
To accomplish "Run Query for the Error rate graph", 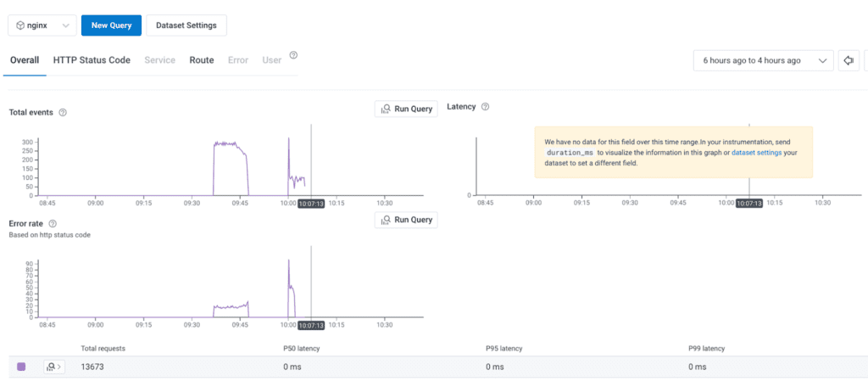I will coord(406,220).
